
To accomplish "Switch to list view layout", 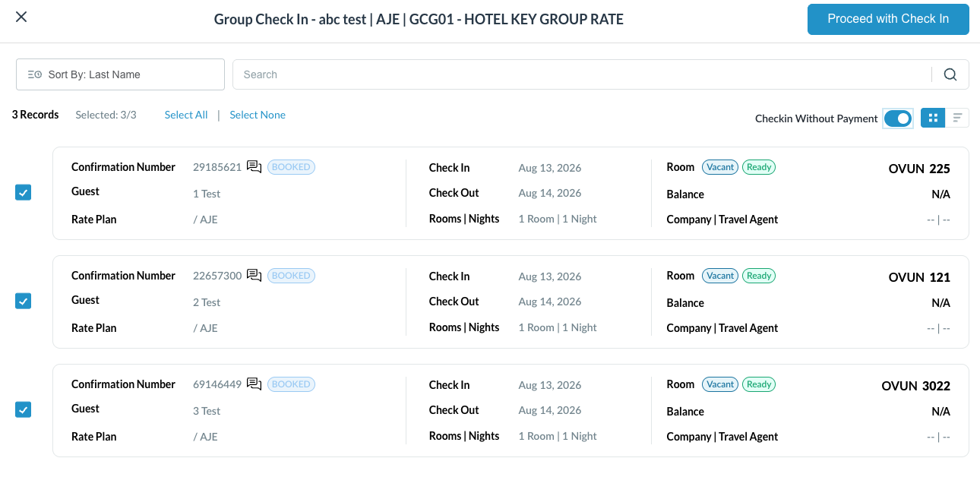I will tap(957, 118).
